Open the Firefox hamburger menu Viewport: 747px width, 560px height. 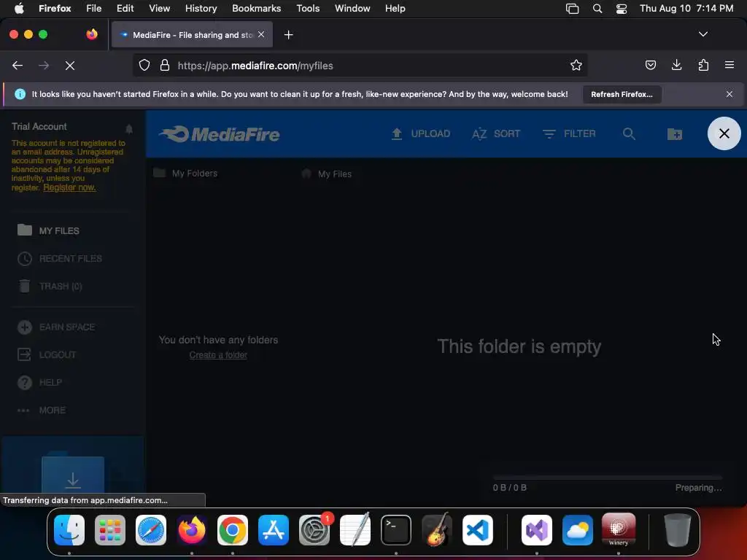pos(729,65)
